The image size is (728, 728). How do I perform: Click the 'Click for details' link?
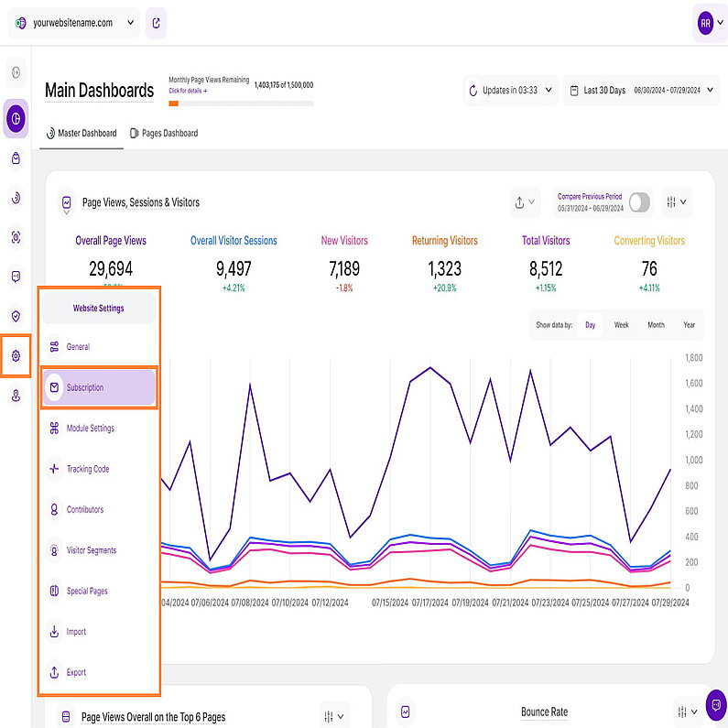(188, 92)
